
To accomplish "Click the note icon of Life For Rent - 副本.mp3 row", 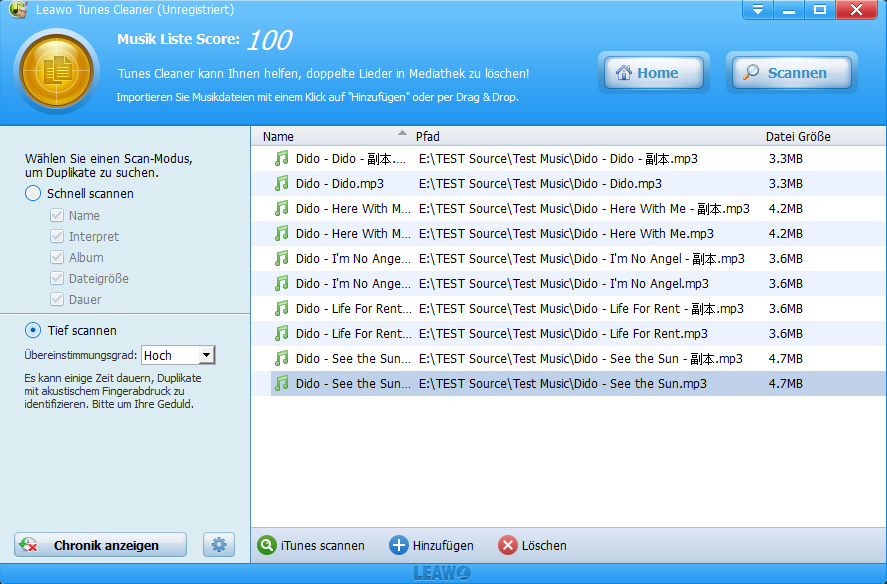I will click(281, 308).
